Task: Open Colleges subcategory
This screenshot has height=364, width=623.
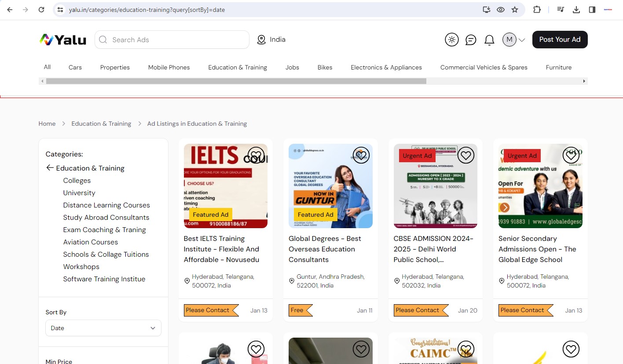Action: (x=77, y=180)
